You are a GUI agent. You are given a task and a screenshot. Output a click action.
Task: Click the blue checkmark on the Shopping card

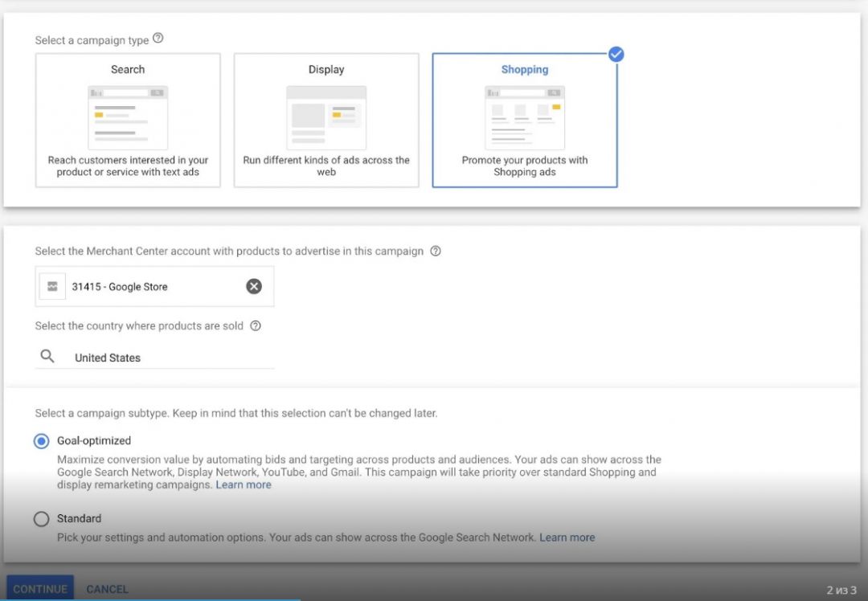(616, 55)
